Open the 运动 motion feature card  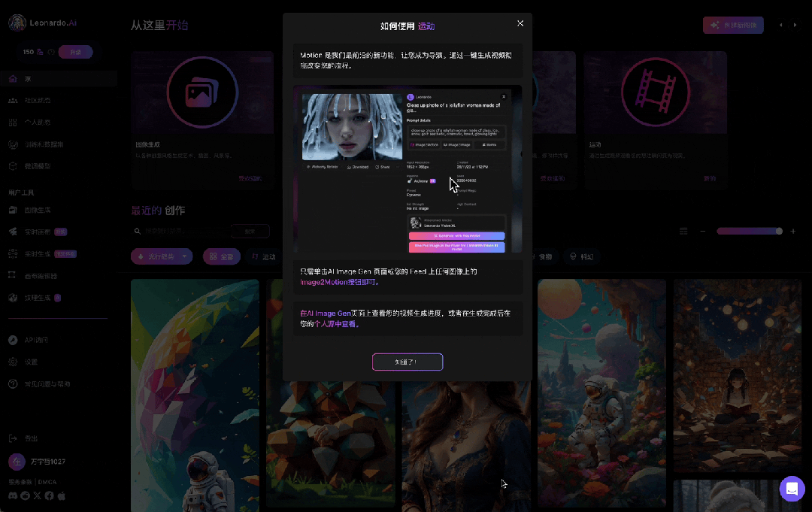655,120
